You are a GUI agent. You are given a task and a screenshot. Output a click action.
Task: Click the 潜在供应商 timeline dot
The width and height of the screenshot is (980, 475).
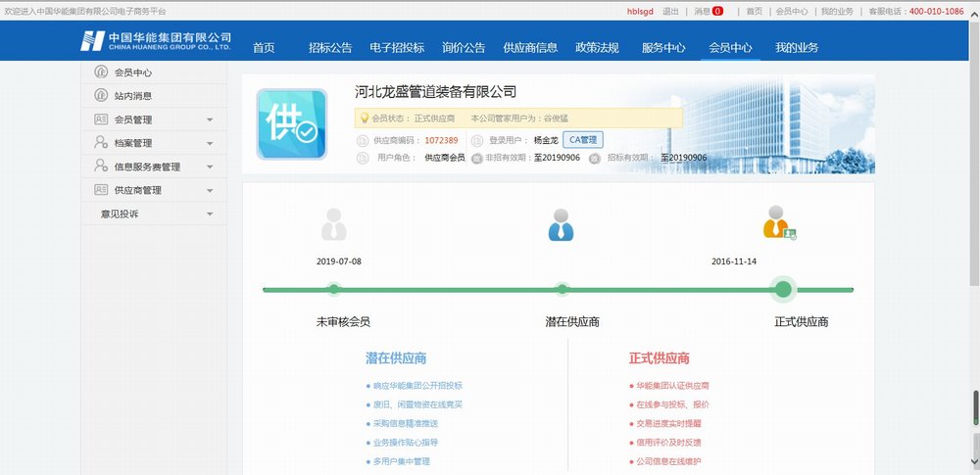click(x=562, y=289)
